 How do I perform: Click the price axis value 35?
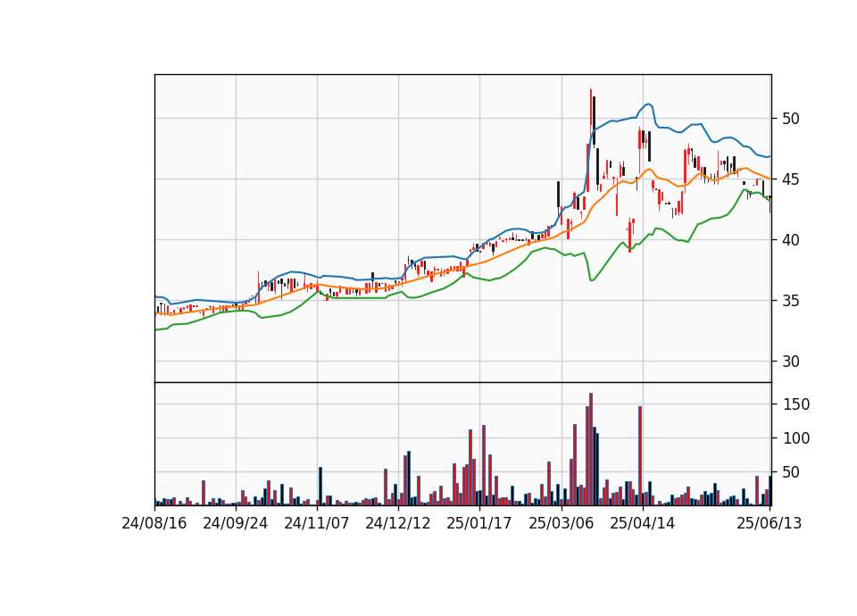coord(790,301)
